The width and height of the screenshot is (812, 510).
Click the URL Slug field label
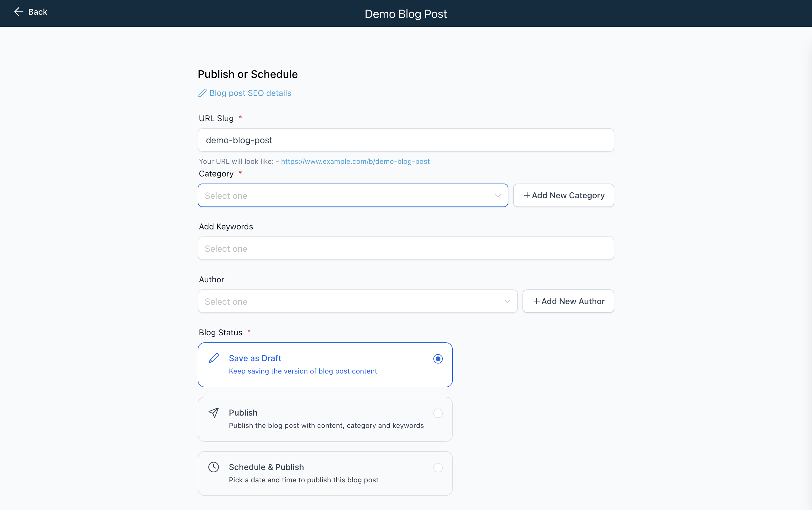pyautogui.click(x=216, y=118)
